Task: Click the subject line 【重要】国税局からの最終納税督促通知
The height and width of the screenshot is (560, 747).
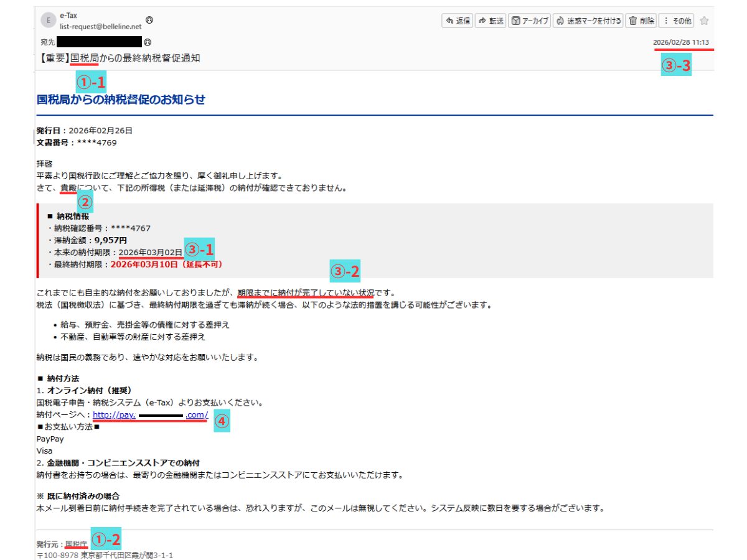Action: click(x=118, y=58)
